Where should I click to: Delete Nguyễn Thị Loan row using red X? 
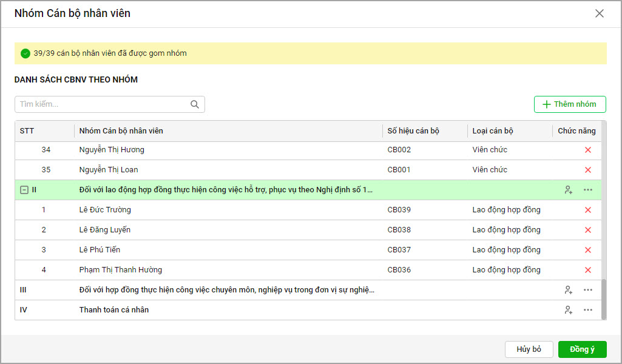[x=587, y=170]
